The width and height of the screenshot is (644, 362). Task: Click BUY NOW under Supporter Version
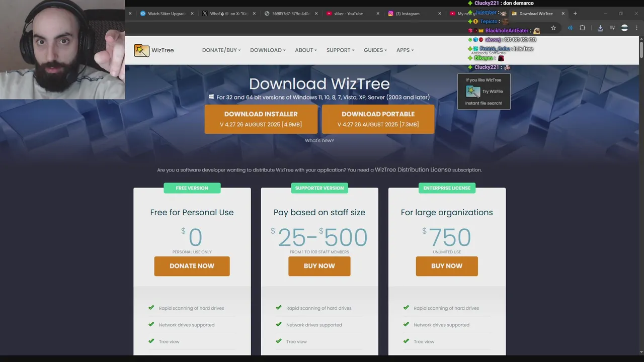click(319, 266)
